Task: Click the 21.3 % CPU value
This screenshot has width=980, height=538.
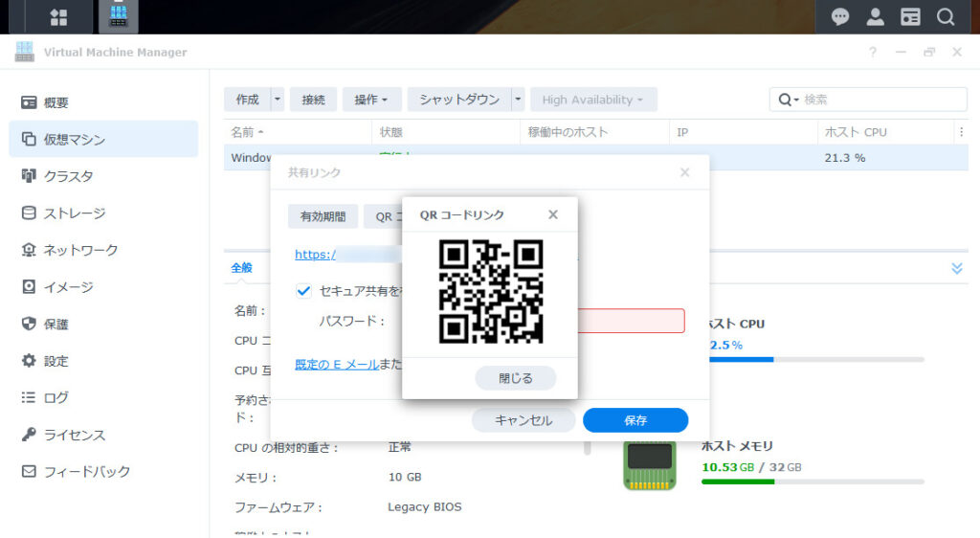Action: (x=844, y=158)
